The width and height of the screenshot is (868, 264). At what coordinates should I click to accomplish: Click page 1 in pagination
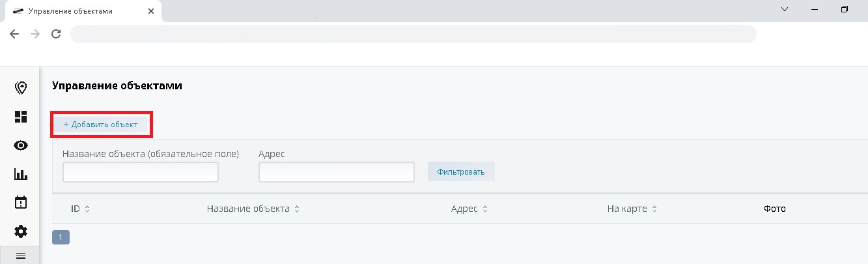(x=61, y=237)
